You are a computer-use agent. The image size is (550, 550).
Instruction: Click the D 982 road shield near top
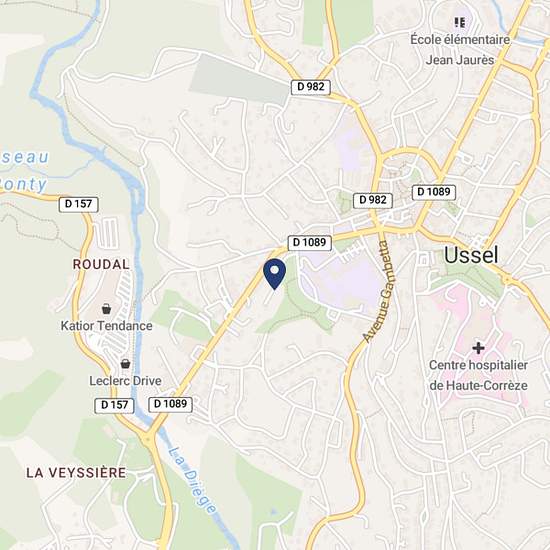click(x=310, y=87)
